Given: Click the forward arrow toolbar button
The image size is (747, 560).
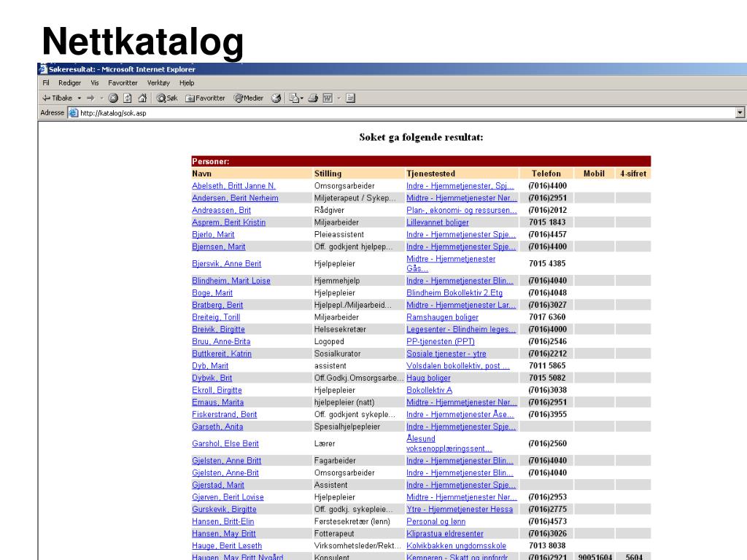Looking at the screenshot, I should 90,98.
